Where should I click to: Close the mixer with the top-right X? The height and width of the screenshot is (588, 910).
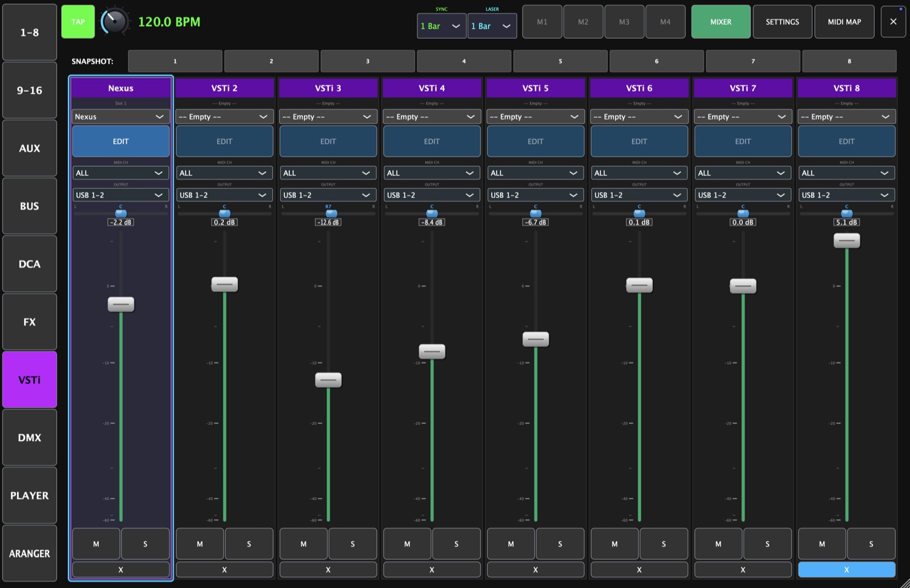click(x=893, y=21)
